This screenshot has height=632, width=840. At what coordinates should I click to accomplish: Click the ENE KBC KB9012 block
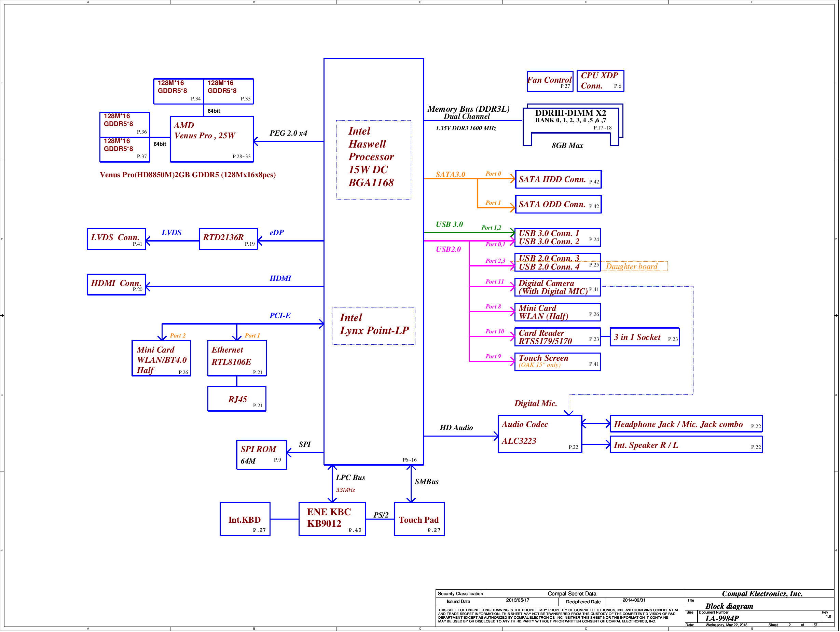pyautogui.click(x=332, y=519)
